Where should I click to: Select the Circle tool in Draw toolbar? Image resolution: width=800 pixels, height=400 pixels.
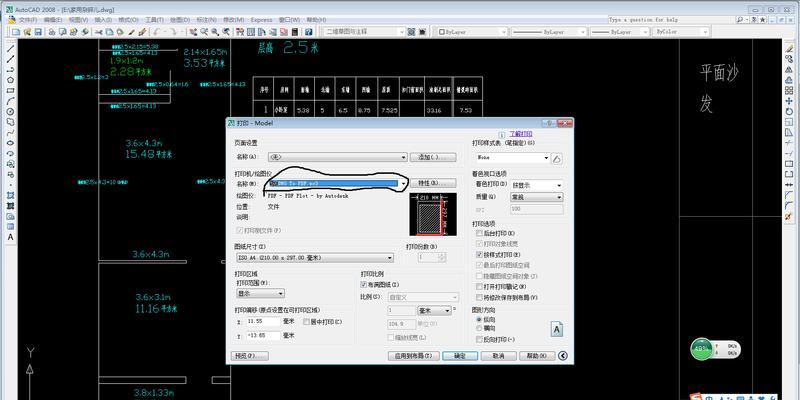click(x=10, y=112)
